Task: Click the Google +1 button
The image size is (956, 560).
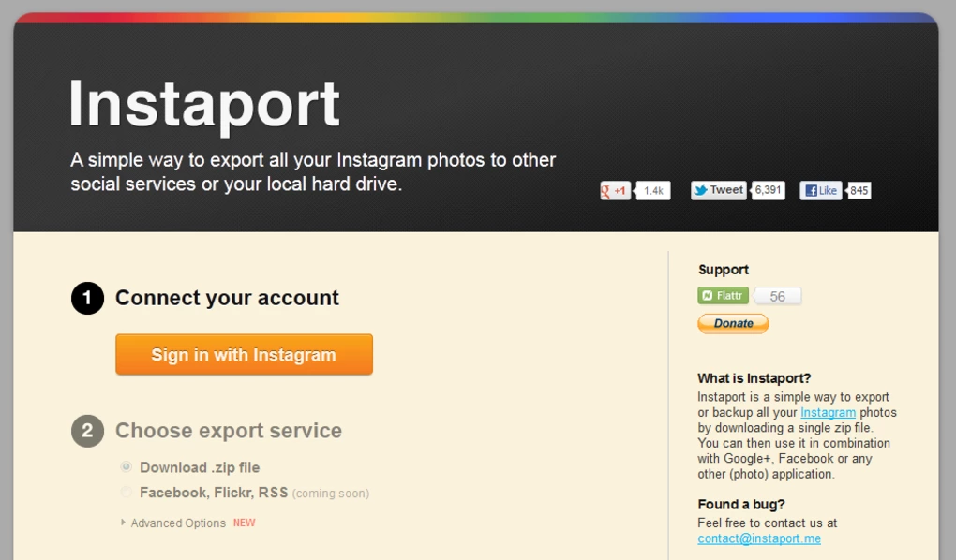Action: pyautogui.click(x=615, y=191)
